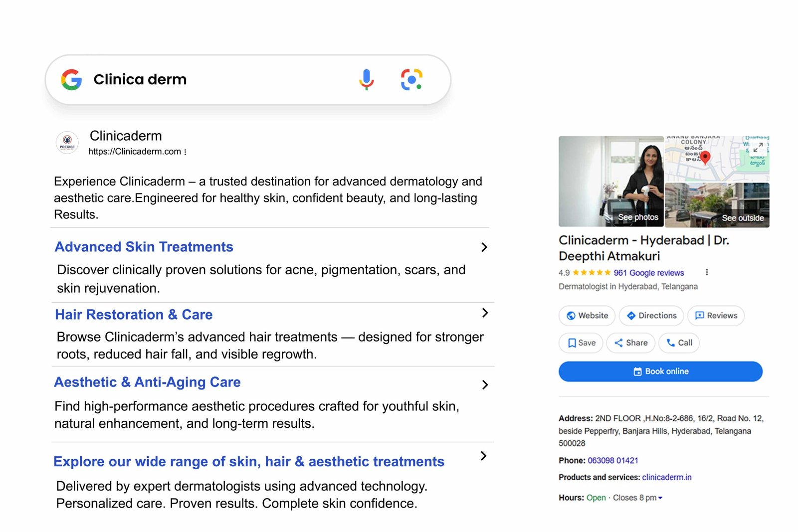Image resolution: width=798 pixels, height=532 pixels.
Task: Open the three-dot menu beside Clinicaderm URL
Action: coord(186,152)
